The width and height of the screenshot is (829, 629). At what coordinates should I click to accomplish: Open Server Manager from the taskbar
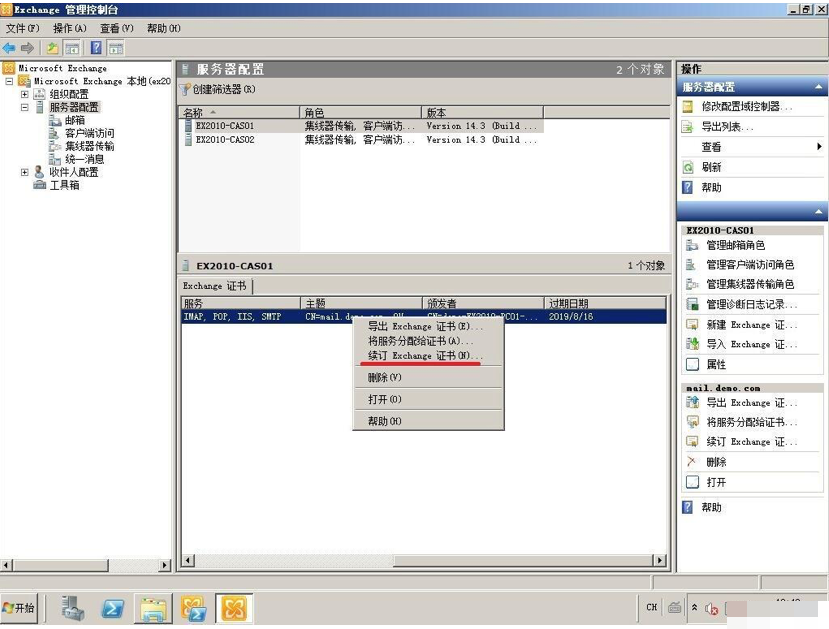[x=72, y=608]
